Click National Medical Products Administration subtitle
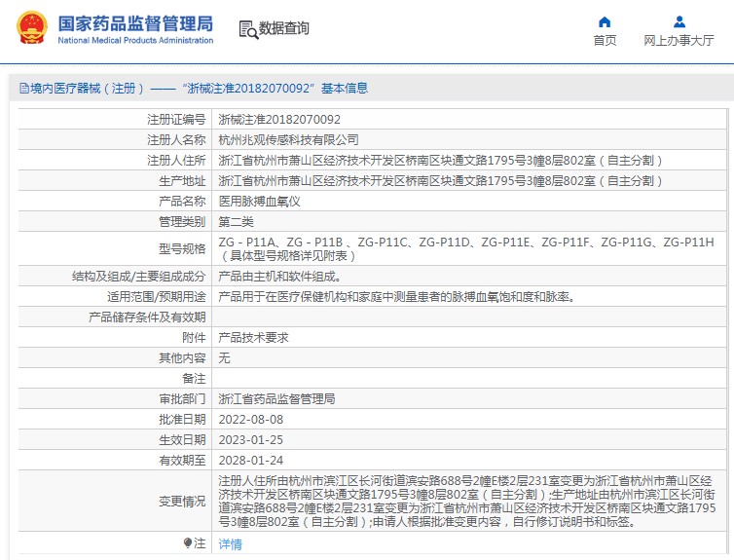 pyautogui.click(x=135, y=40)
